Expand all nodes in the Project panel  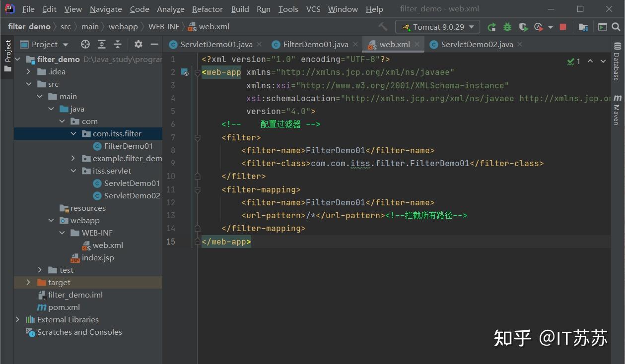point(102,44)
